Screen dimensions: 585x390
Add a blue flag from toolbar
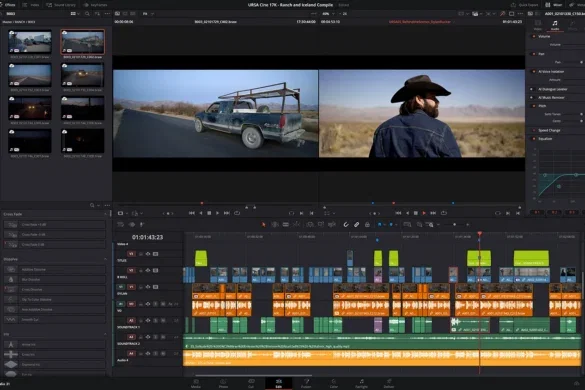379,224
